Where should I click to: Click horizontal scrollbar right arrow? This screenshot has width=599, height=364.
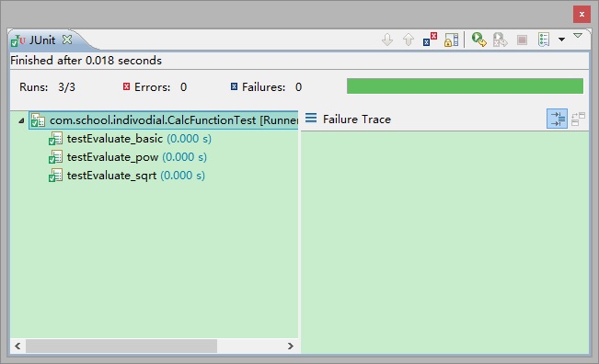coord(291,346)
